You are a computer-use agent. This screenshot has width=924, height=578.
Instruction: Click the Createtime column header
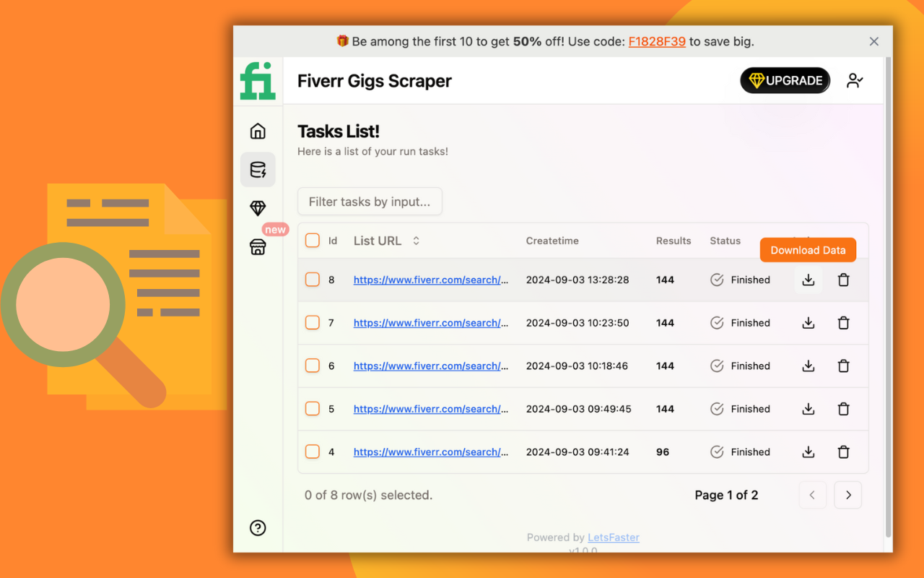[x=552, y=241]
